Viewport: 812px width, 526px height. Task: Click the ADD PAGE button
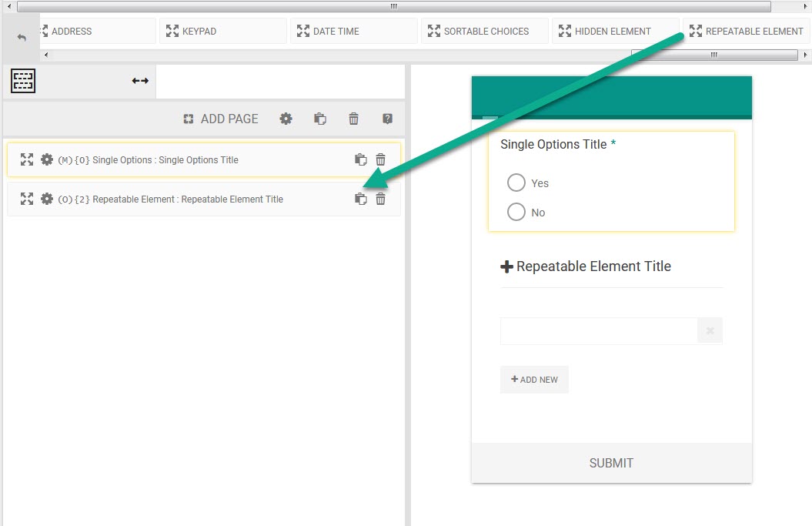pyautogui.click(x=221, y=119)
